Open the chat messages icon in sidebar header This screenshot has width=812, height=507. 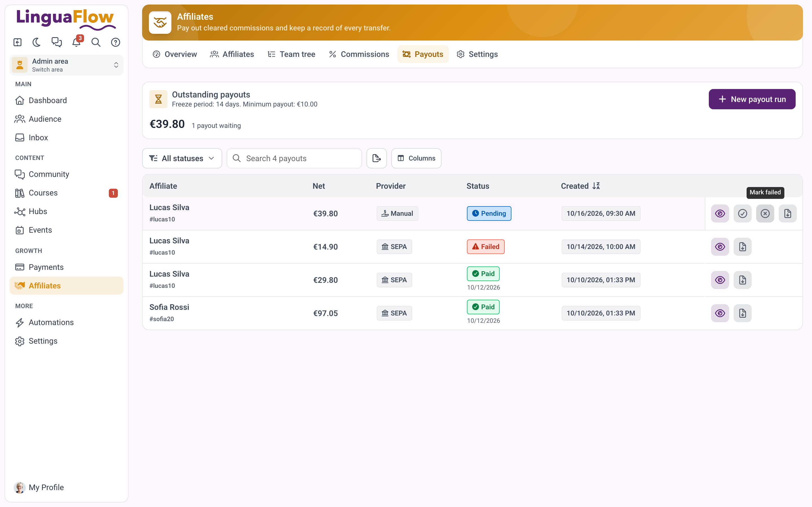click(x=56, y=42)
